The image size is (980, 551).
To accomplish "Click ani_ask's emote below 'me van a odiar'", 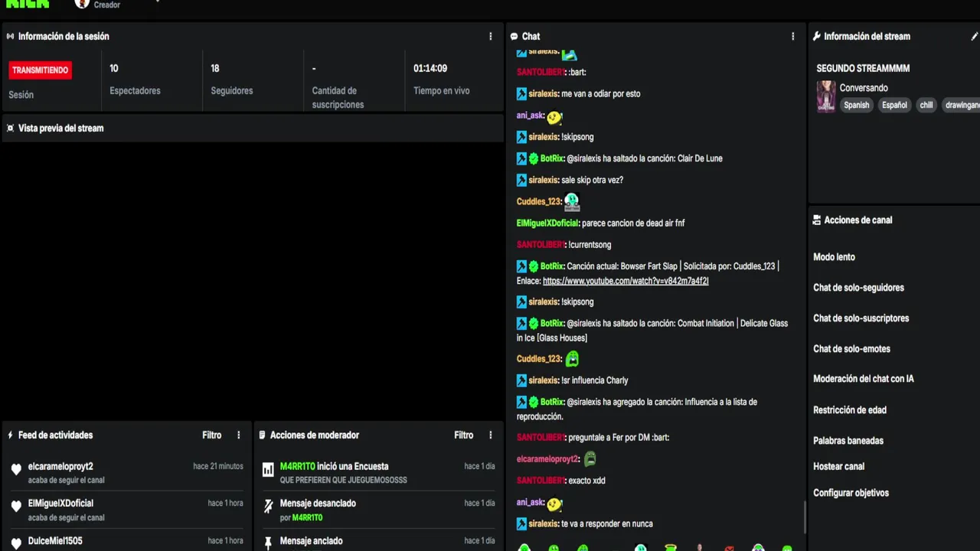I will pyautogui.click(x=555, y=116).
